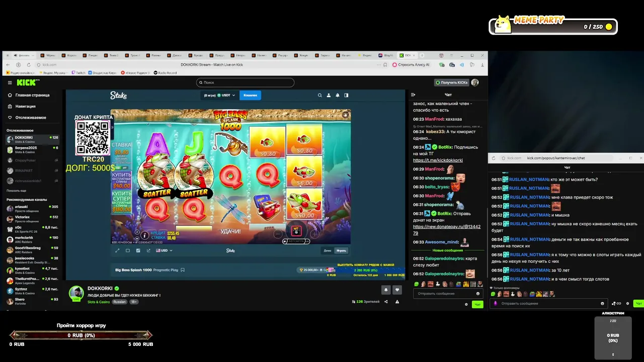Screen dimensions: 644x362
Task: Bookmark Big Bass Splash 1000 as favourite
Action: pyautogui.click(x=183, y=270)
